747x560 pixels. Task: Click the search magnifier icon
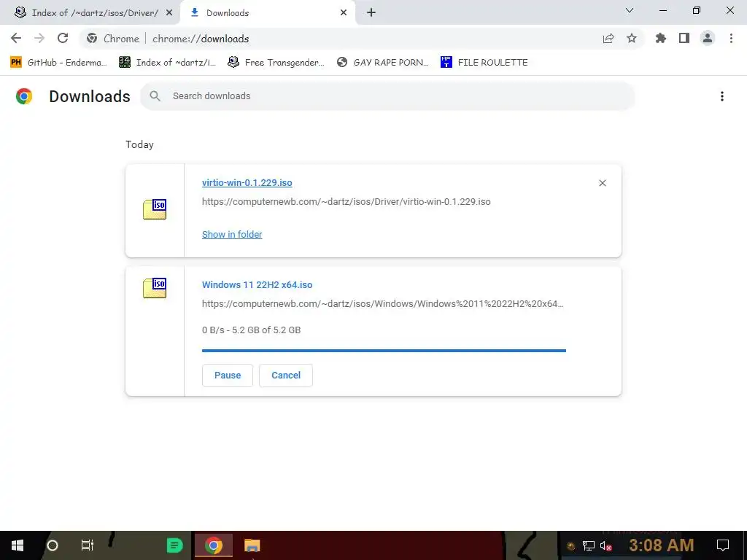[x=155, y=96]
